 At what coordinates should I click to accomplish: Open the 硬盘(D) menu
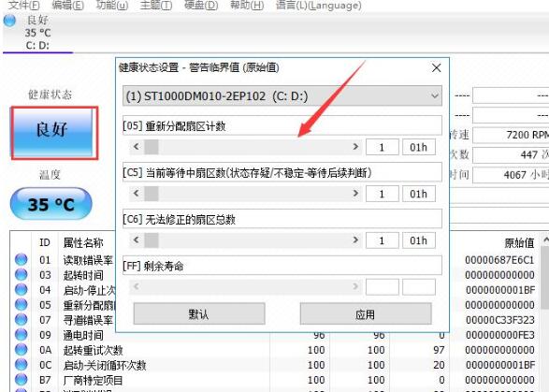[201, 6]
